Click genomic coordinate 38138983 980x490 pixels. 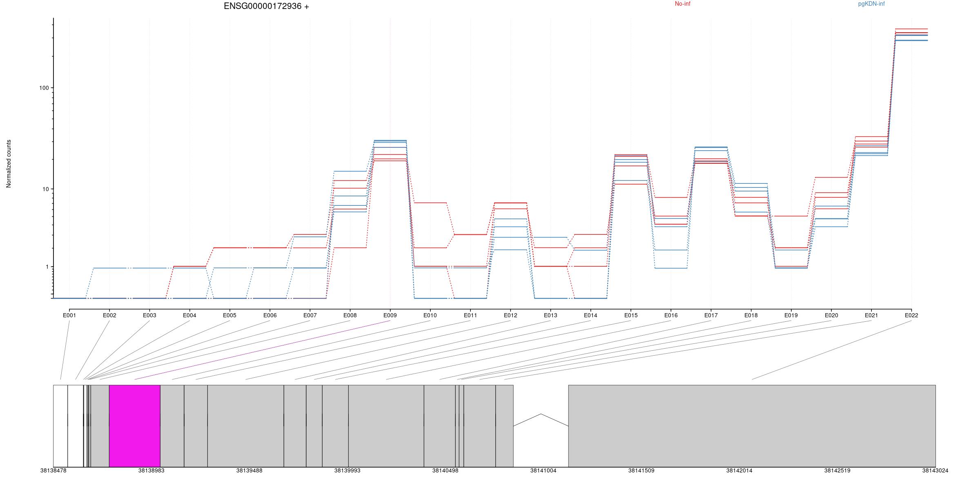click(x=151, y=470)
